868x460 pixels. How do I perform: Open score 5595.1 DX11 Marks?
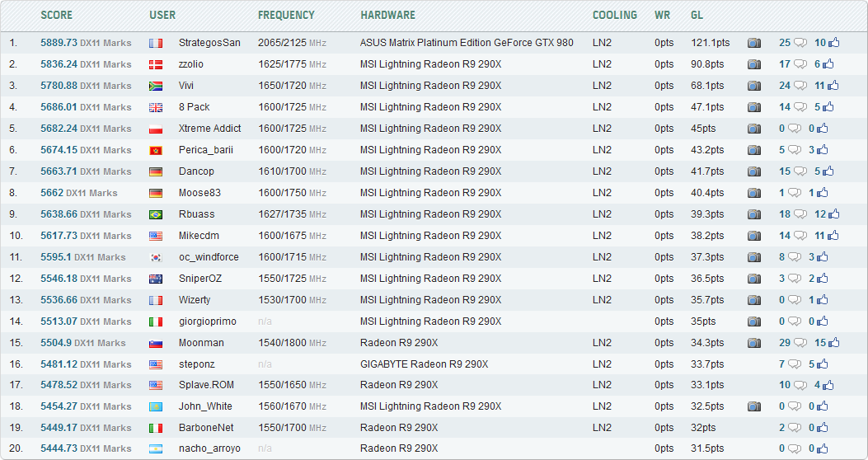83,257
